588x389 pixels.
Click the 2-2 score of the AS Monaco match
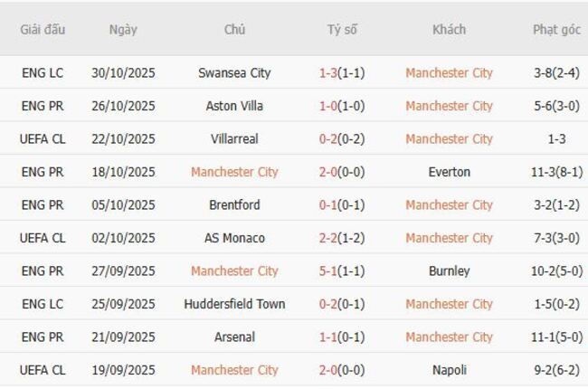(x=329, y=238)
